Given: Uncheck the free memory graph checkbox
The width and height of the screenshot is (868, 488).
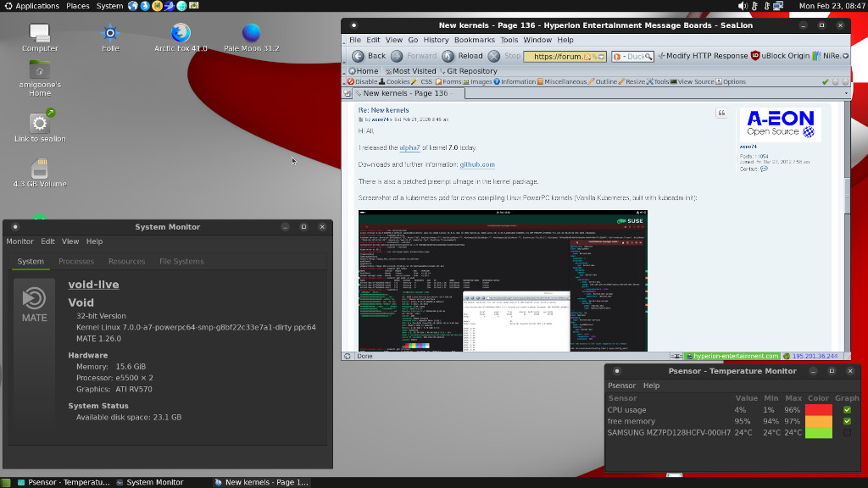Looking at the screenshot, I should pos(847,421).
